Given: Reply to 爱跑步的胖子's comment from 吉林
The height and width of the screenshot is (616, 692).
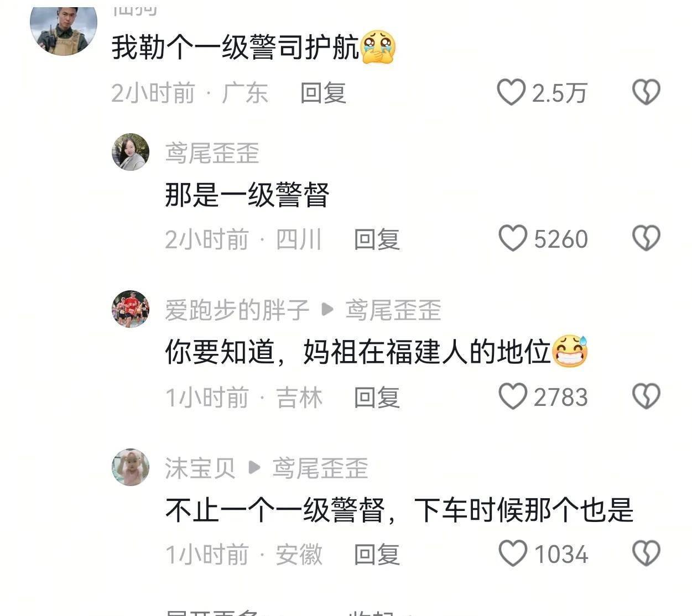Looking at the screenshot, I should click(377, 398).
